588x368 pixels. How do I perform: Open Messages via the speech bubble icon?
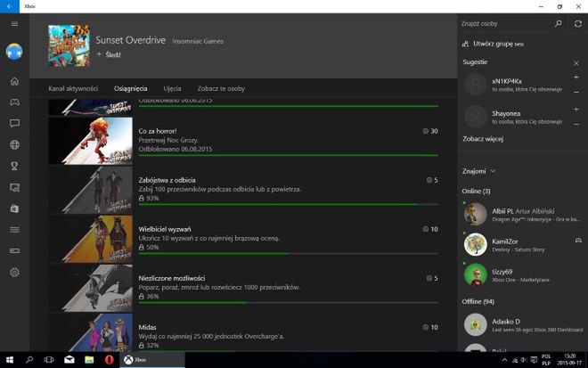(x=14, y=124)
